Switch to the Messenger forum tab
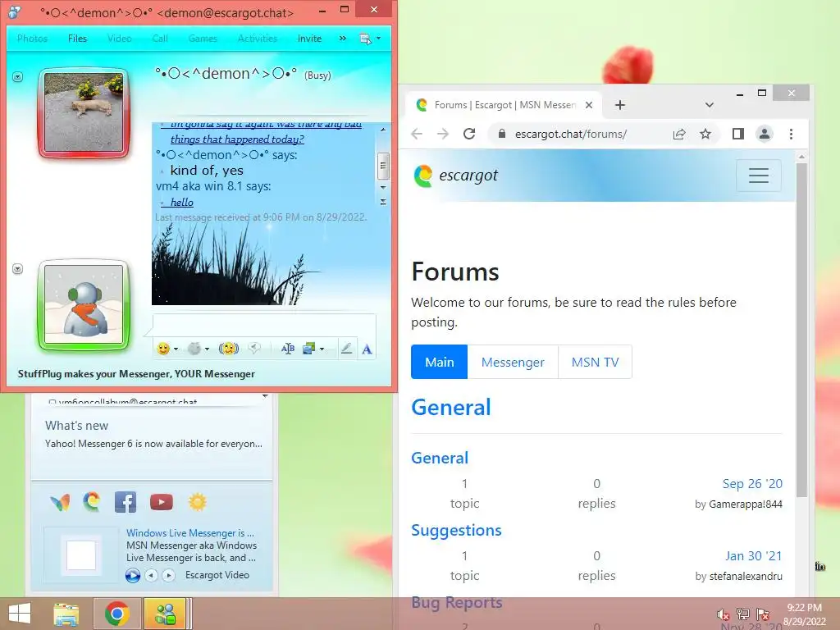 (x=513, y=362)
